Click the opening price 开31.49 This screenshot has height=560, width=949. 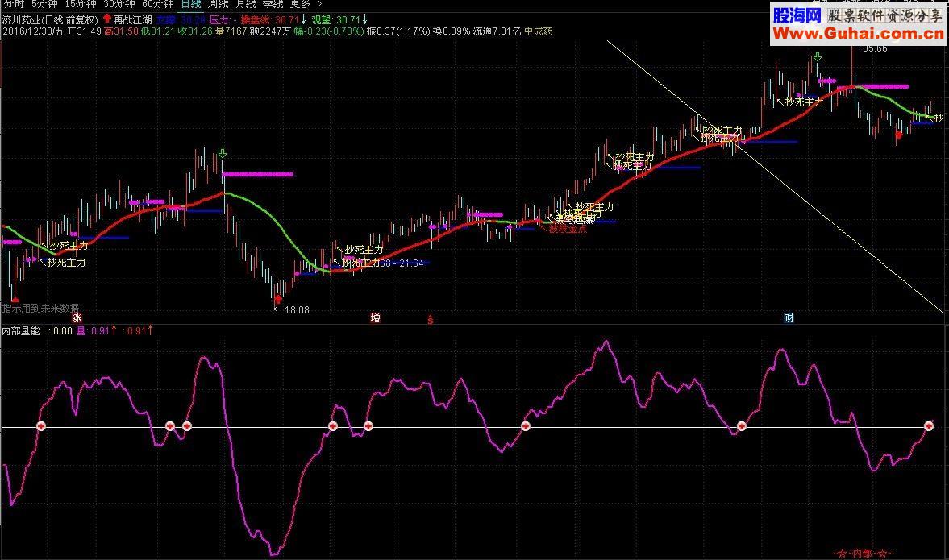pyautogui.click(x=84, y=31)
